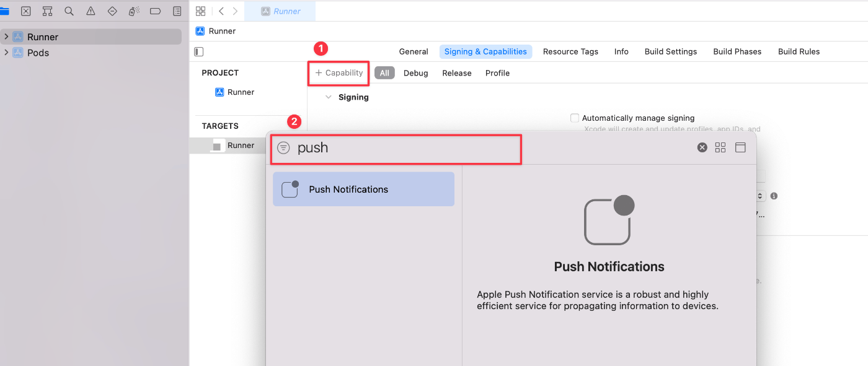Toggle the capability library detail pane icon

[740, 147]
